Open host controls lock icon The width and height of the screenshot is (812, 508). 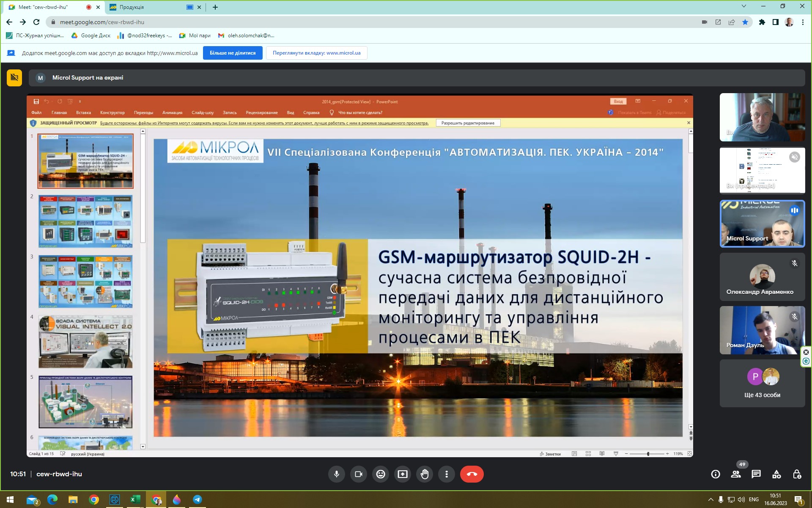[x=797, y=474]
